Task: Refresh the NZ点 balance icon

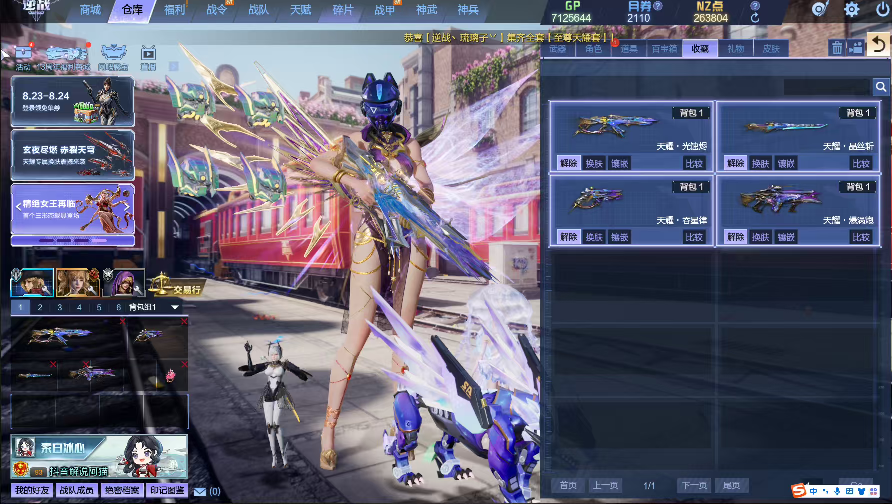Action: coord(755,18)
